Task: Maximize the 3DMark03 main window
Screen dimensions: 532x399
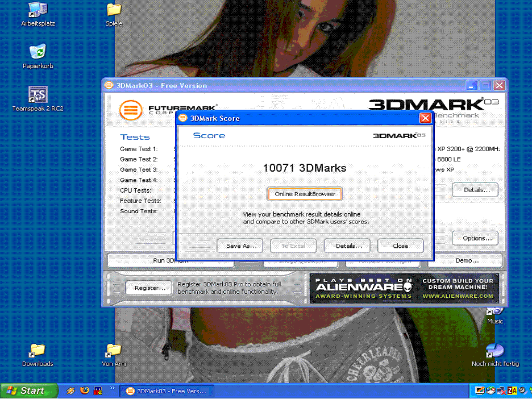Action: [x=485, y=85]
